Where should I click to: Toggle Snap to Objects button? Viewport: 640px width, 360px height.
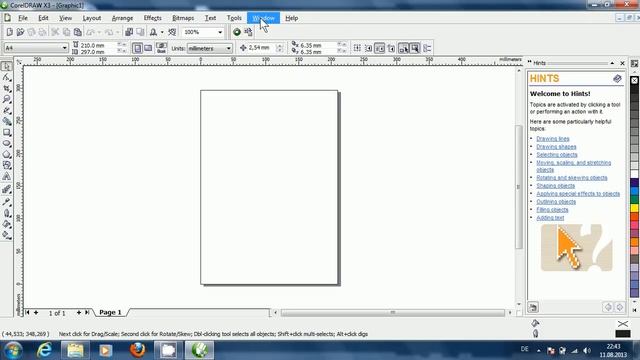[380, 48]
